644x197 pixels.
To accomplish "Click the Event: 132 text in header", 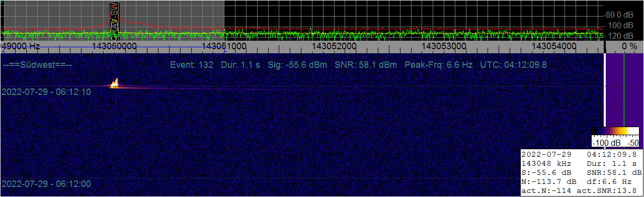I will point(192,65).
